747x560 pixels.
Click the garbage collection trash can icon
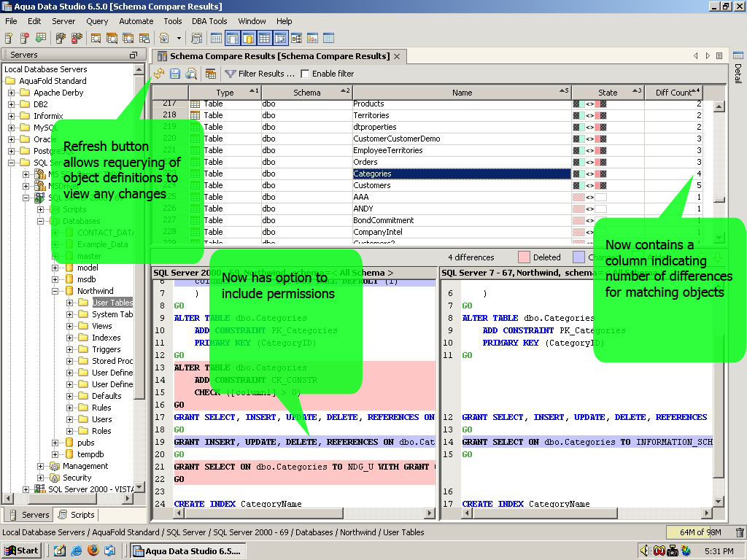(739, 532)
